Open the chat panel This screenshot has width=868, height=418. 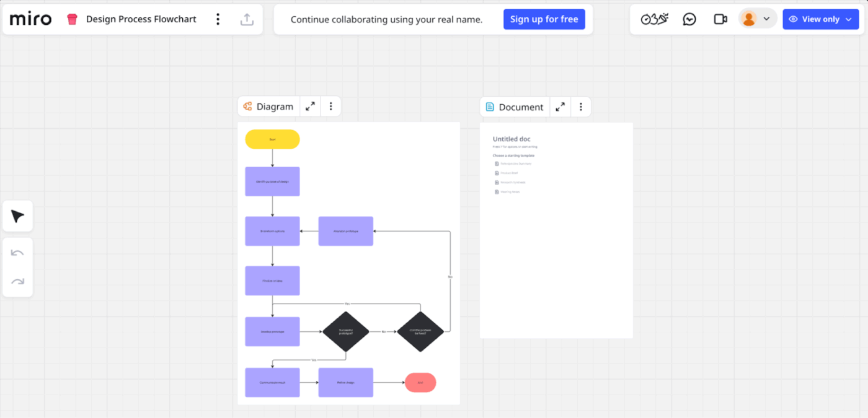pyautogui.click(x=690, y=19)
